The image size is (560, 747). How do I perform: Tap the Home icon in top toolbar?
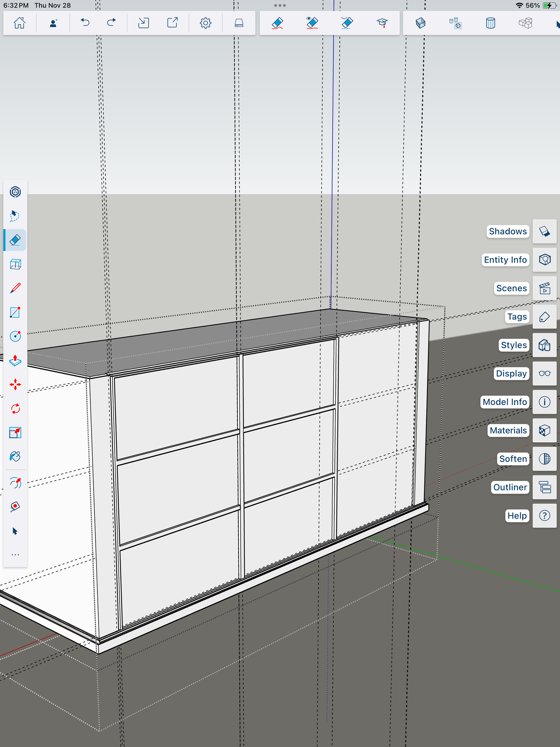(x=19, y=23)
